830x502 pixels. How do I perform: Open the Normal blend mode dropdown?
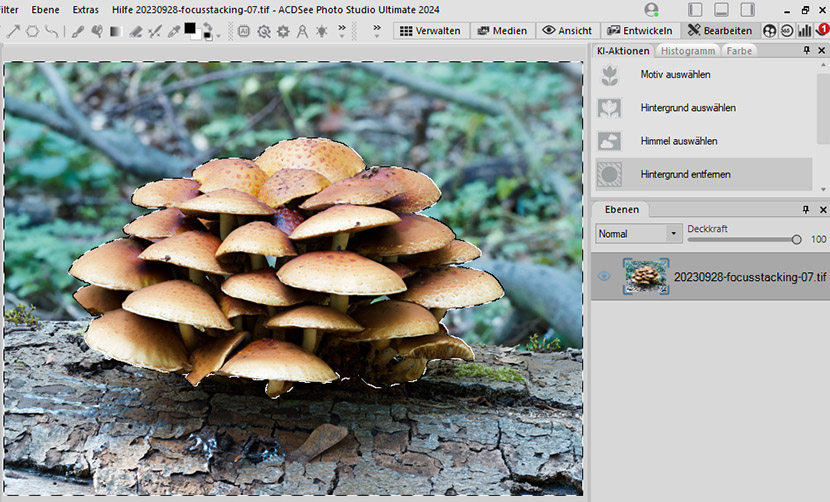pyautogui.click(x=638, y=233)
